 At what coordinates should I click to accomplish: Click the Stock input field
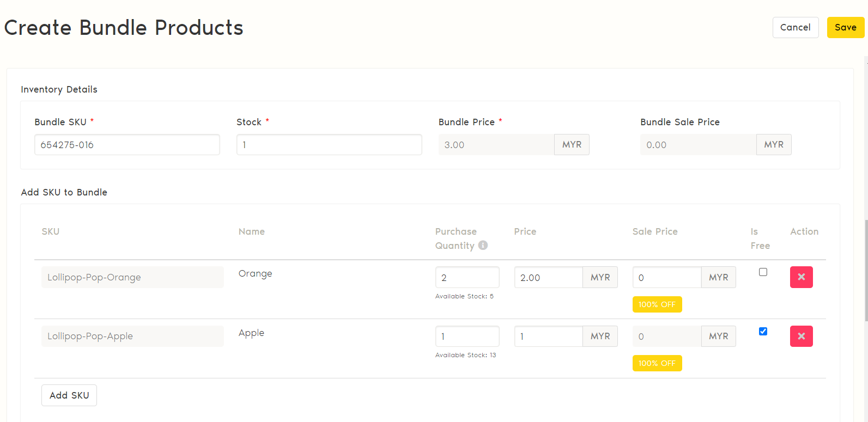[x=329, y=145]
